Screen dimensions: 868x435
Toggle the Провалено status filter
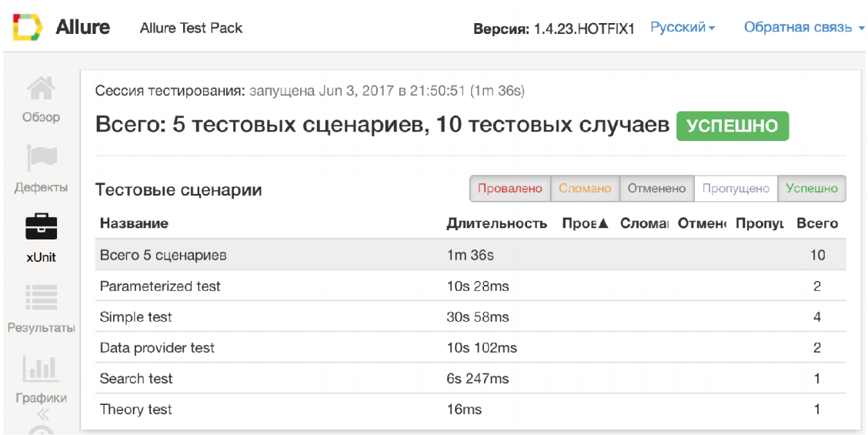click(x=509, y=189)
